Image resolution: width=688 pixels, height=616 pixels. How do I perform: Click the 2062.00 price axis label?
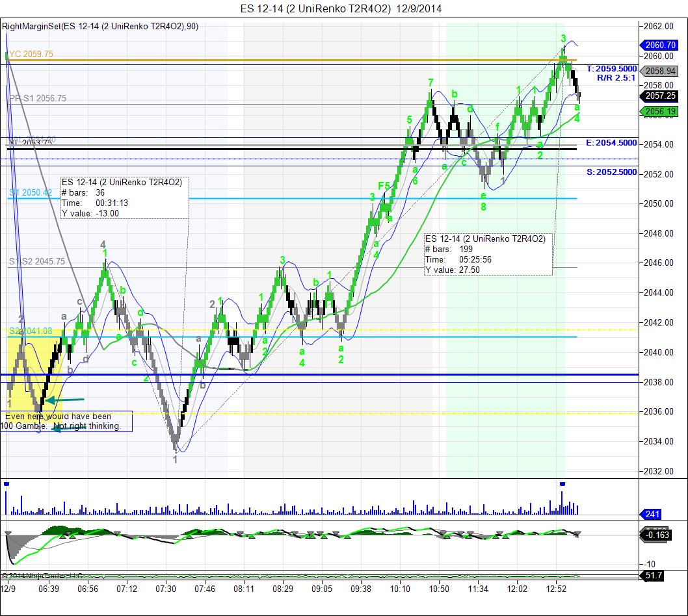pyautogui.click(x=659, y=26)
